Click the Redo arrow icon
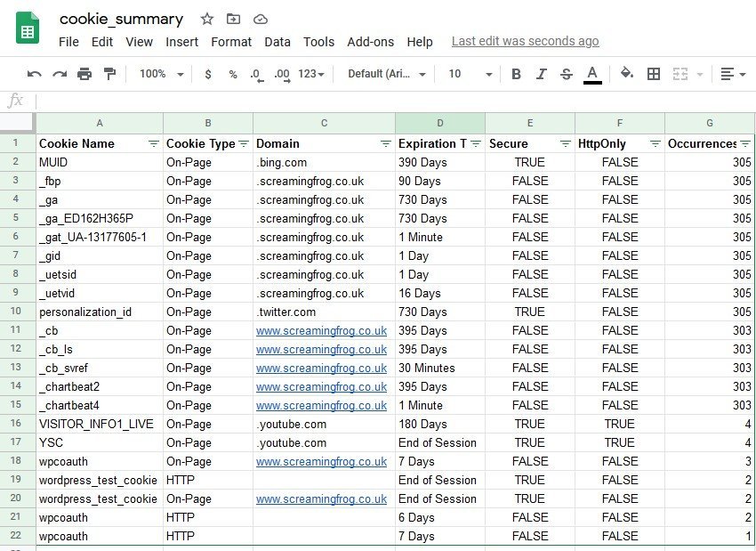Image resolution: width=756 pixels, height=551 pixels. [x=60, y=74]
